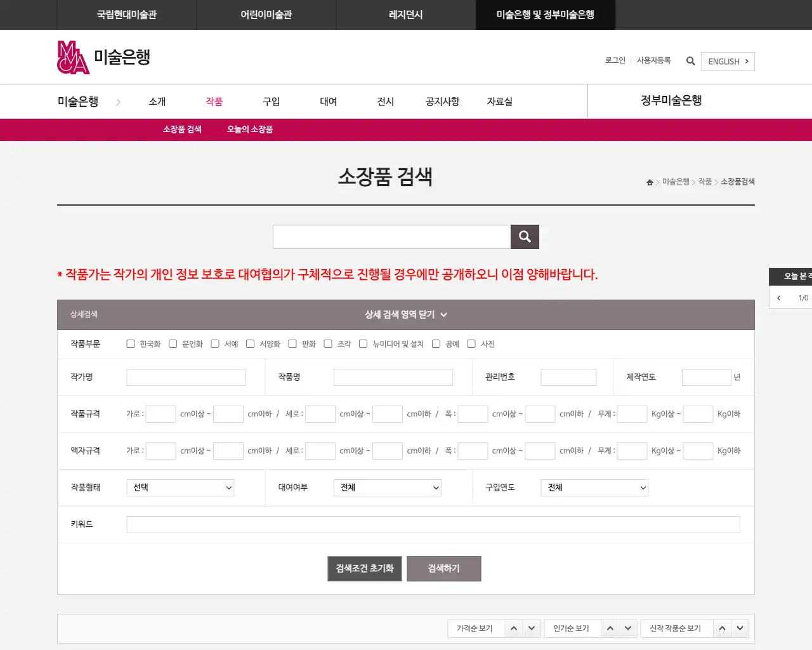Click the 로그인 link

click(615, 61)
